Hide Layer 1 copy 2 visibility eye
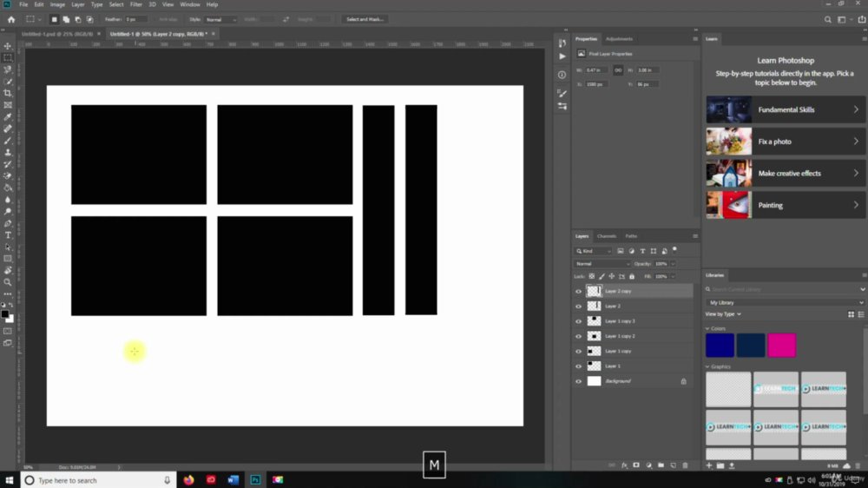868x488 pixels. 578,336
